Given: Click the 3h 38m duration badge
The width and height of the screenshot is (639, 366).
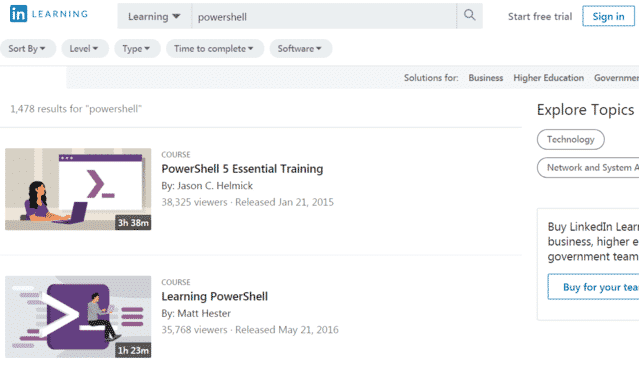Looking at the screenshot, I should pos(133,223).
